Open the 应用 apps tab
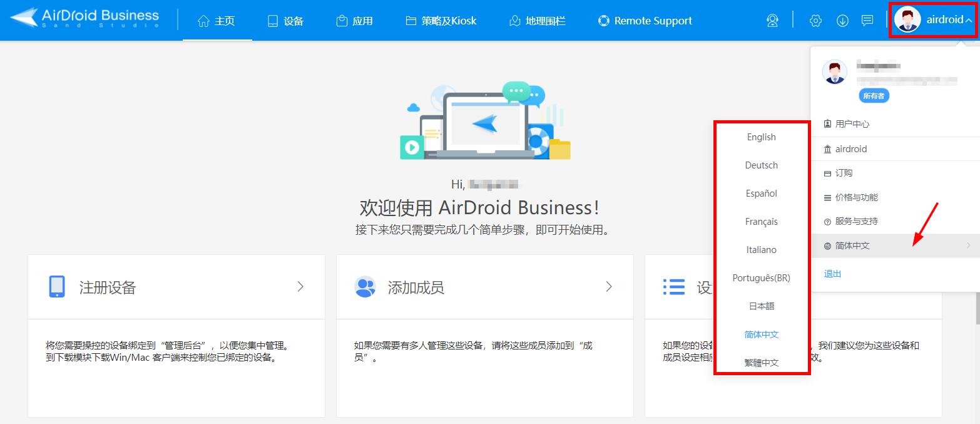980x424 pixels. [x=354, y=21]
